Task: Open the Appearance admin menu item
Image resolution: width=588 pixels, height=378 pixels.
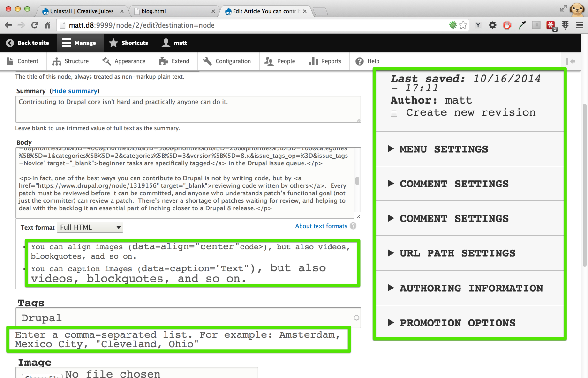Action: click(x=124, y=61)
